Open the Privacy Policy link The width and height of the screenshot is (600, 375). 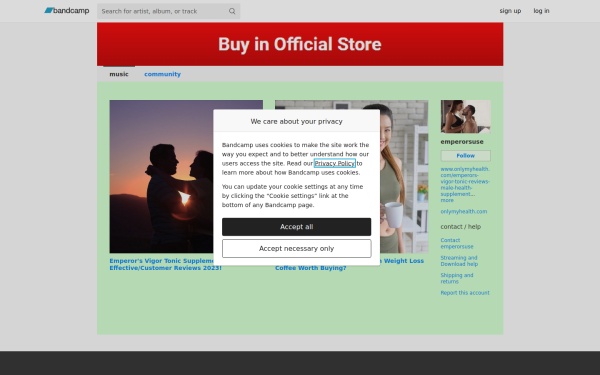click(334, 163)
